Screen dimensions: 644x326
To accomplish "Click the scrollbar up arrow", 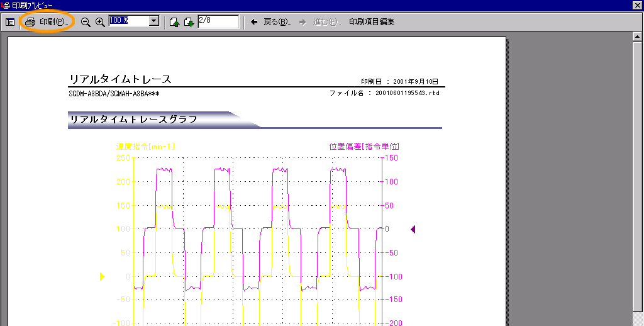I will (638, 38).
